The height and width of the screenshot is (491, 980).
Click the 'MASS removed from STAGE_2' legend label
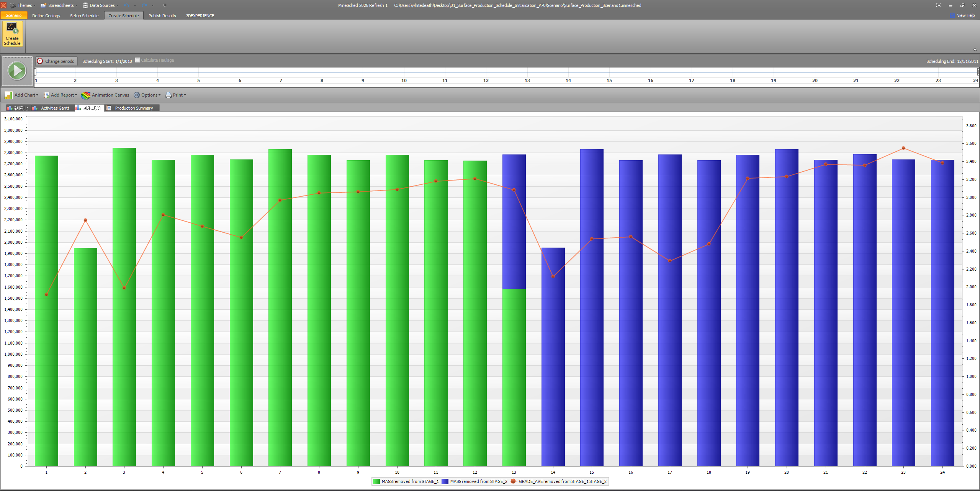479,481
